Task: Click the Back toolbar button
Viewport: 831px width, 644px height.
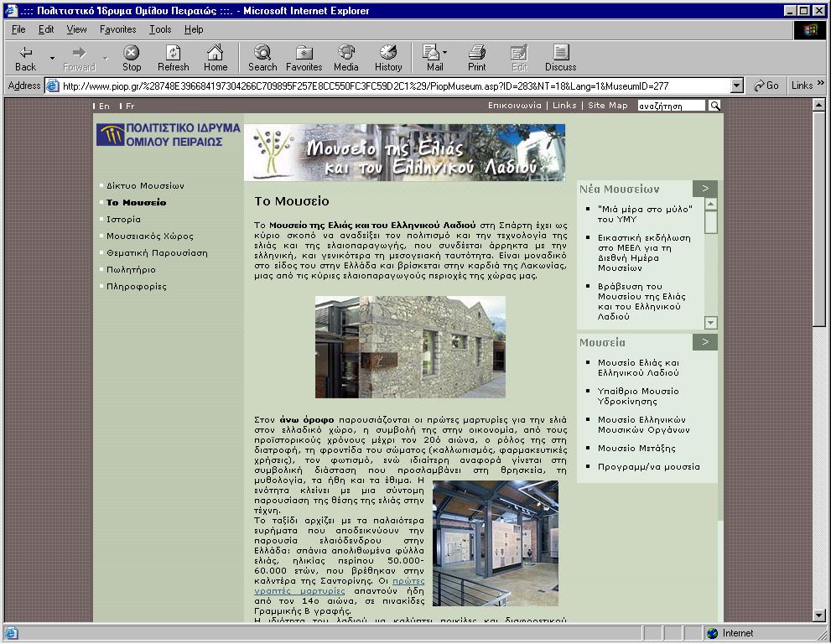Action: pyautogui.click(x=25, y=59)
